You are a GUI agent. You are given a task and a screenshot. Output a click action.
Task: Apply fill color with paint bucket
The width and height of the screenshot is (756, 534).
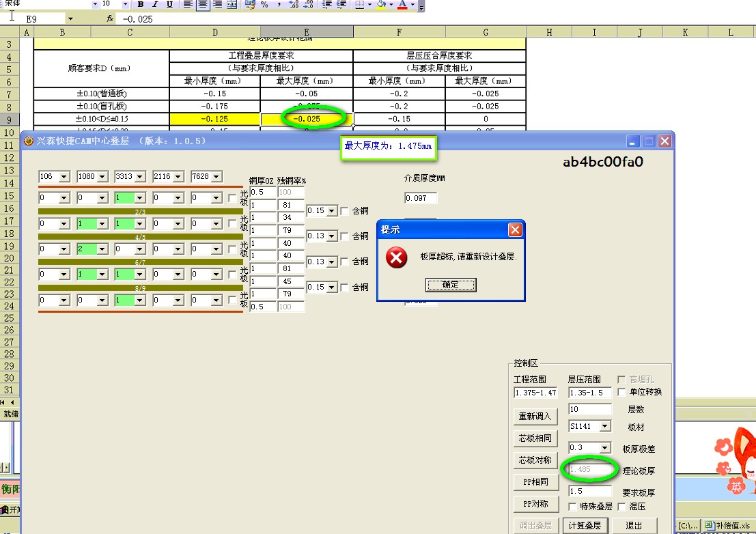(381, 4)
